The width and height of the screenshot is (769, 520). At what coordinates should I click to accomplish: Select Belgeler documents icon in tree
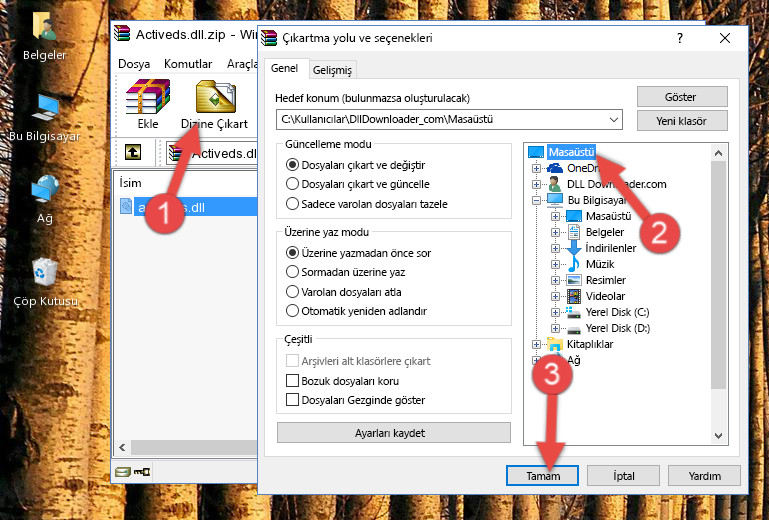tap(573, 232)
